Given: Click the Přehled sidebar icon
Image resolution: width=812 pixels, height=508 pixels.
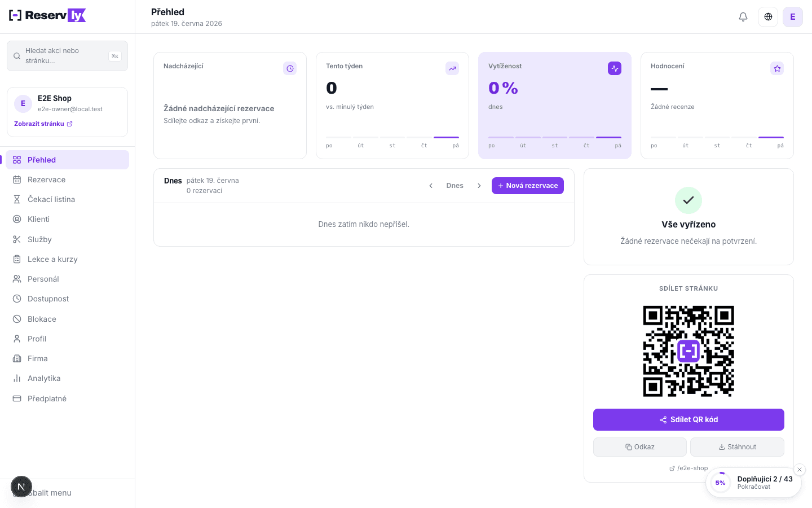Looking at the screenshot, I should pyautogui.click(x=17, y=160).
